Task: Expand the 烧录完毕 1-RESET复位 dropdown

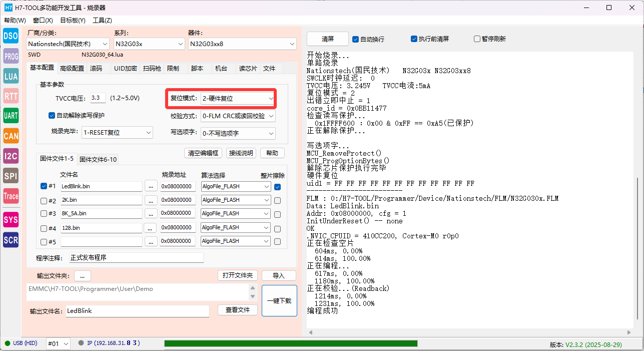Action: 117,133
